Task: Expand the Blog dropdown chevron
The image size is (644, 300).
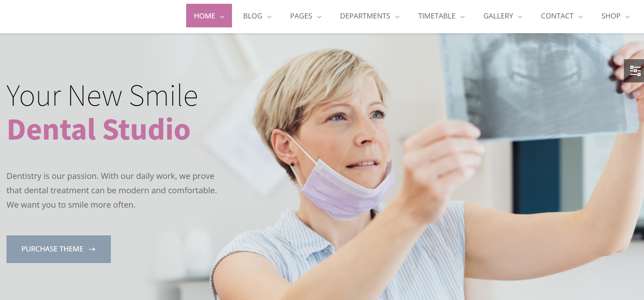Action: point(269,16)
